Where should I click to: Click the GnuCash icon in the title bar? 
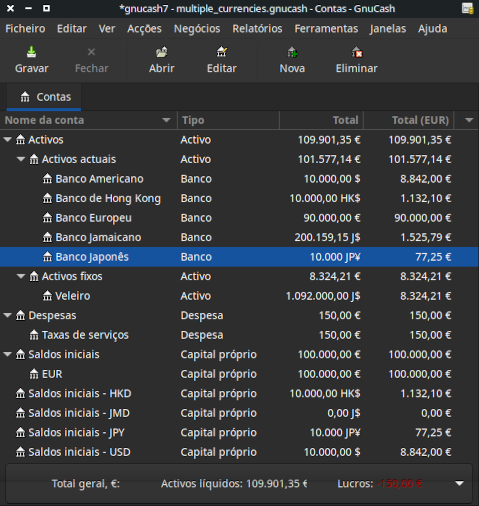(x=467, y=8)
